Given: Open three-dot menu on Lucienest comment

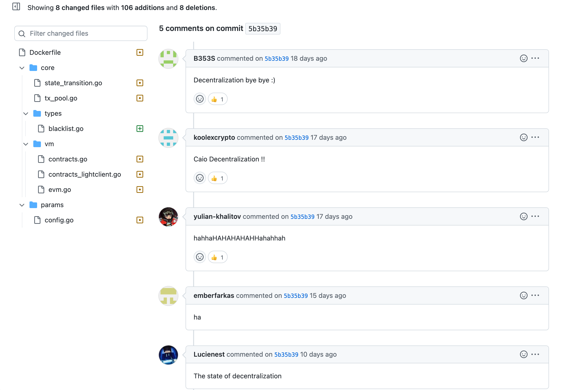Looking at the screenshot, I should pyautogui.click(x=535, y=355).
